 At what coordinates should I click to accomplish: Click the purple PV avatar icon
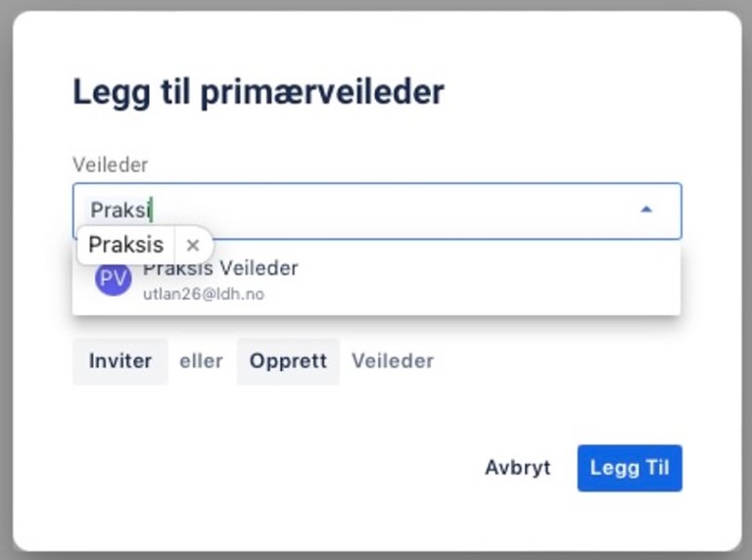click(113, 278)
